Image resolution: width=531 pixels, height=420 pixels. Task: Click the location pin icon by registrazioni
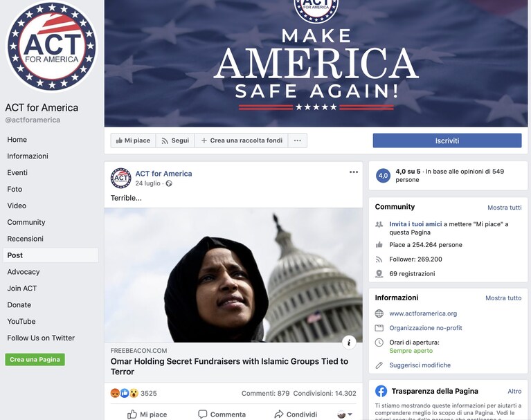pyautogui.click(x=379, y=274)
